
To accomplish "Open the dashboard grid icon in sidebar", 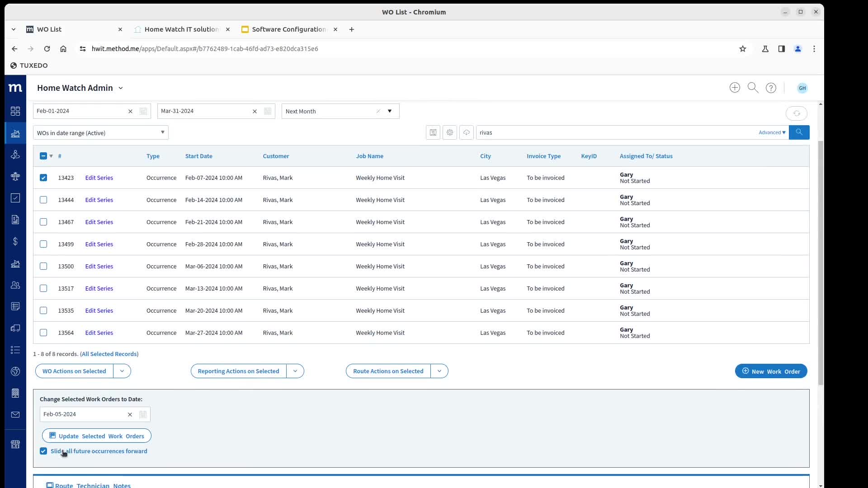I will coord(15,111).
